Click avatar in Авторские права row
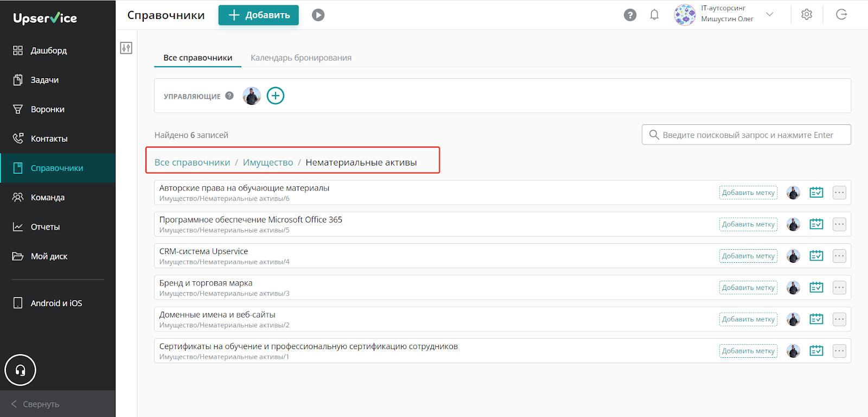This screenshot has width=868, height=417. click(793, 193)
